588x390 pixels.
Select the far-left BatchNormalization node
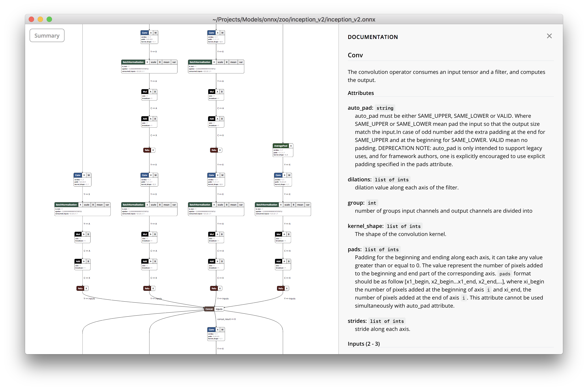[x=66, y=205]
